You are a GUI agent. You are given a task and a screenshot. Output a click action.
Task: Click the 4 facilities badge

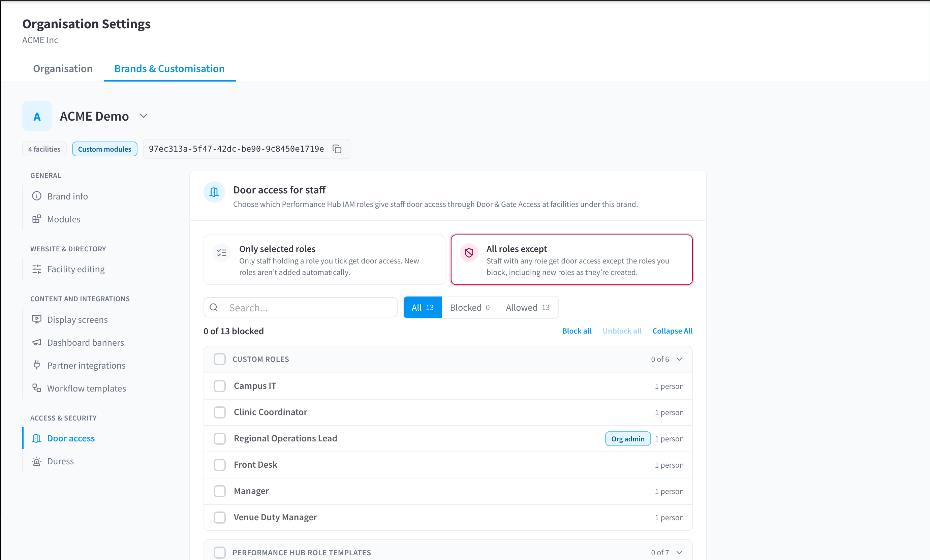click(x=44, y=149)
